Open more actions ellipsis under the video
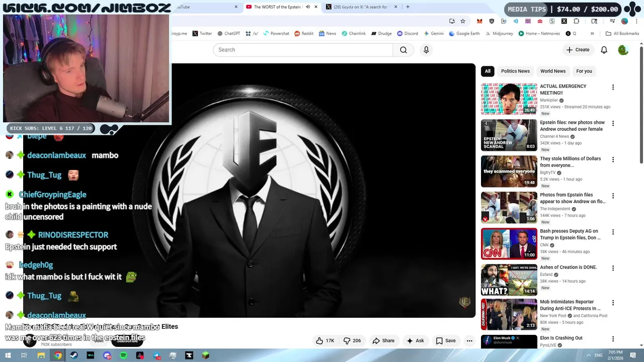The height and width of the screenshot is (362, 644). coord(469,340)
